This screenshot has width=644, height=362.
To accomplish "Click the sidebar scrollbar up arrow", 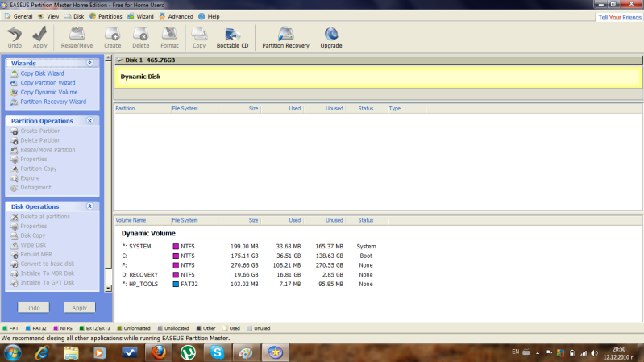I will pos(109,58).
